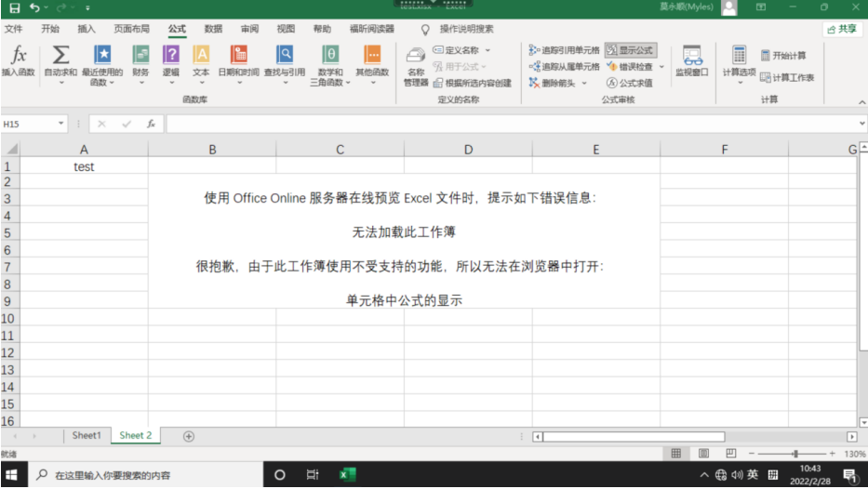Expand the formula bar
Viewport: 868px width, 489px height.
(x=861, y=124)
